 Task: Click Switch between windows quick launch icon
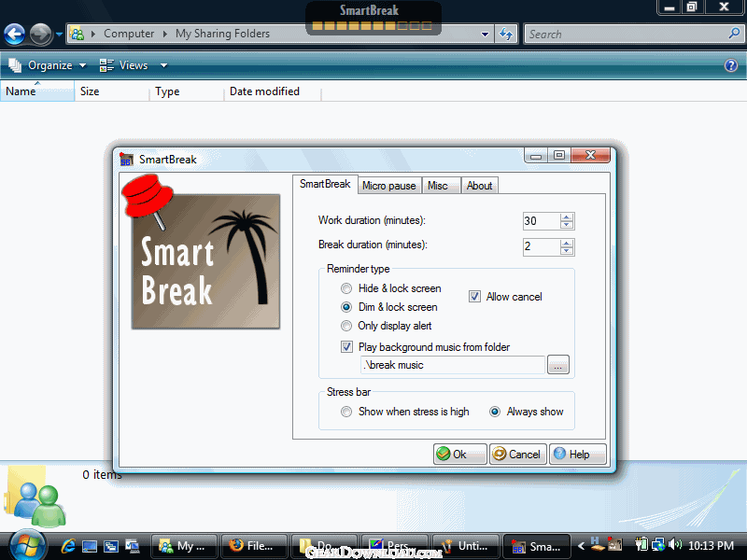tap(111, 546)
